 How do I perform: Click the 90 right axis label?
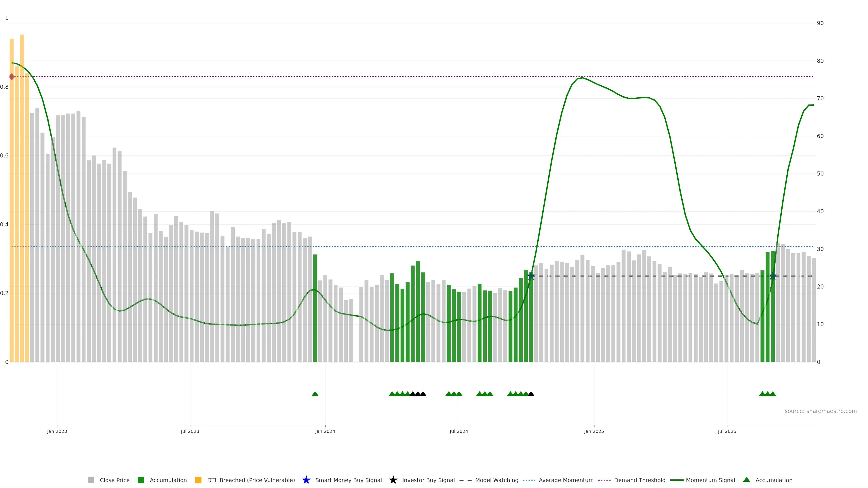coord(820,23)
